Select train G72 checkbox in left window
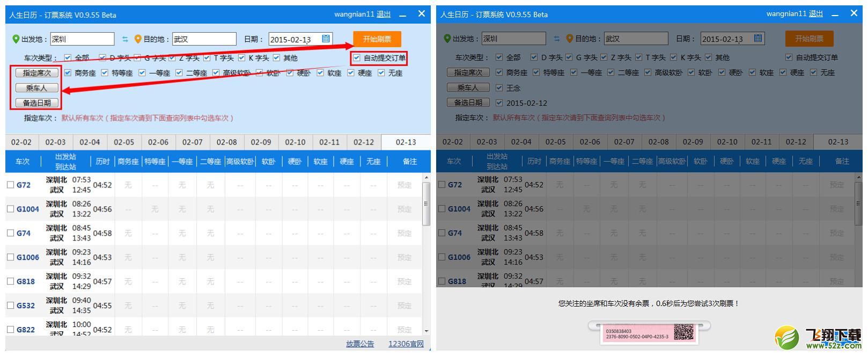 [x=10, y=185]
